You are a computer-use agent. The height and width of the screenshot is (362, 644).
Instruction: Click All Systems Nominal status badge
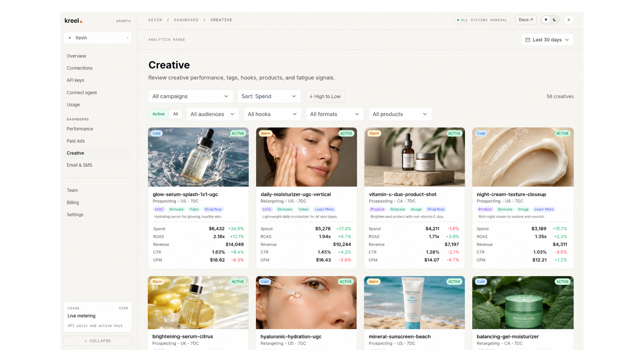482,20
